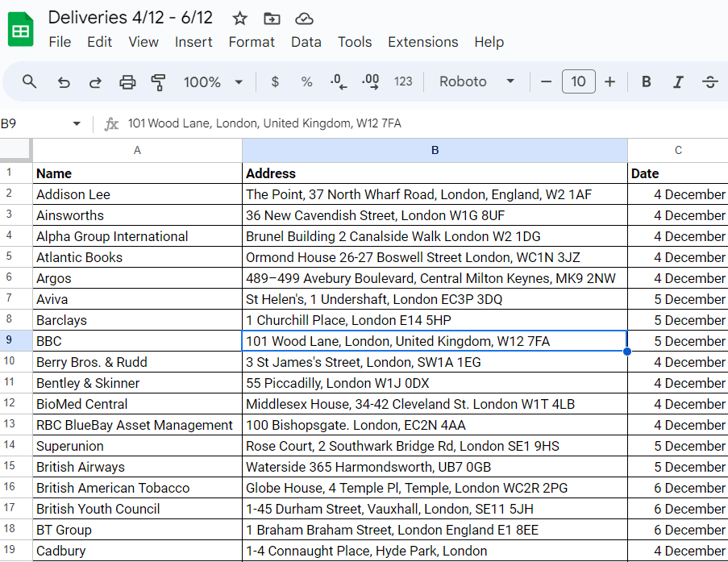Toggle bold formatting
Image resolution: width=728 pixels, height=562 pixels.
pos(646,81)
